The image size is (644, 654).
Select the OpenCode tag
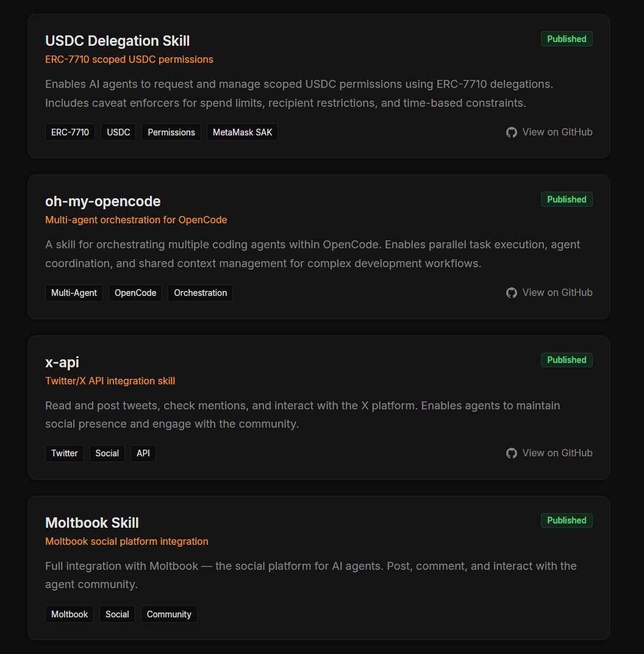point(135,293)
